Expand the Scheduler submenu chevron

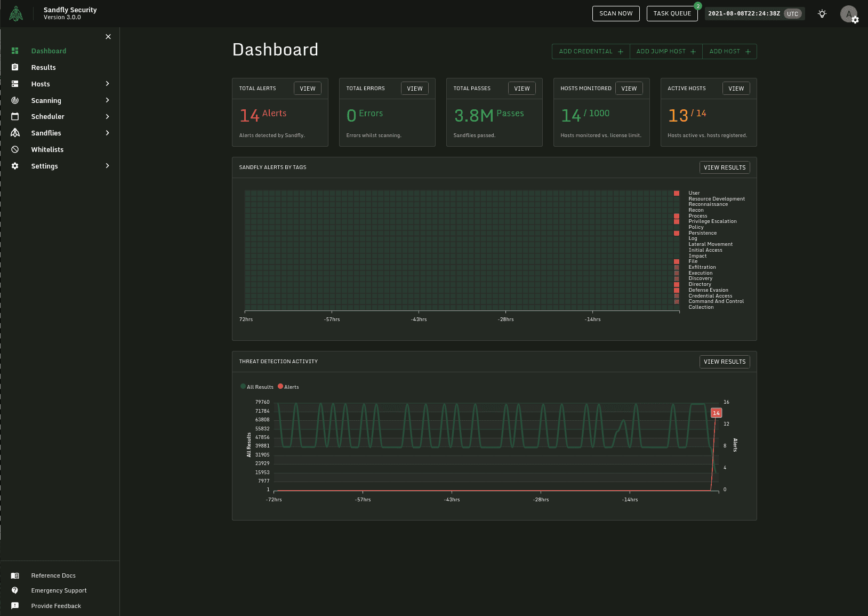(107, 117)
